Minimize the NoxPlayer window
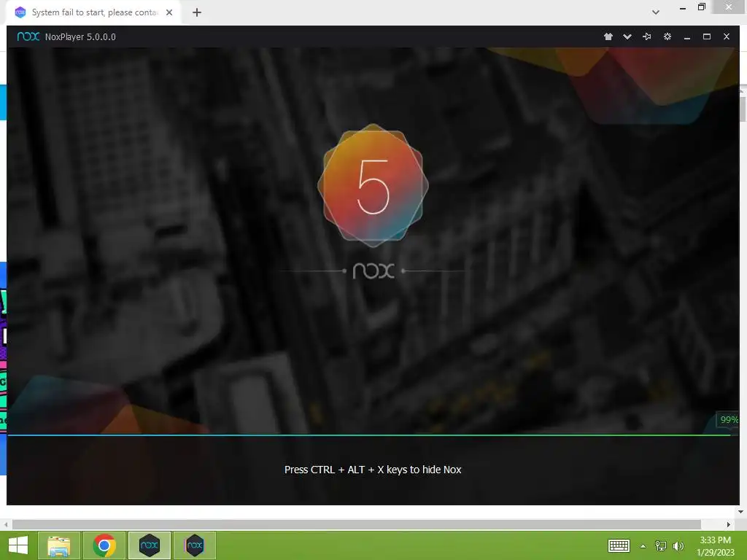 coord(687,37)
